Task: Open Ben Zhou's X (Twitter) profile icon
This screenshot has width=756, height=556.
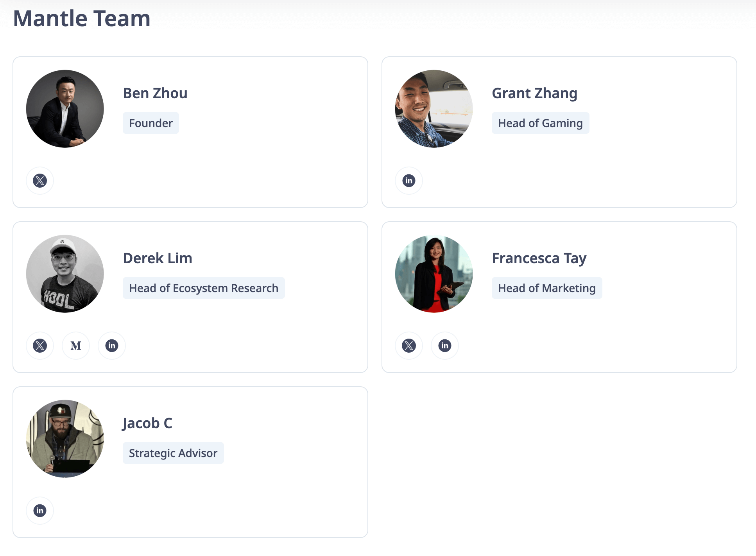Action: tap(40, 181)
